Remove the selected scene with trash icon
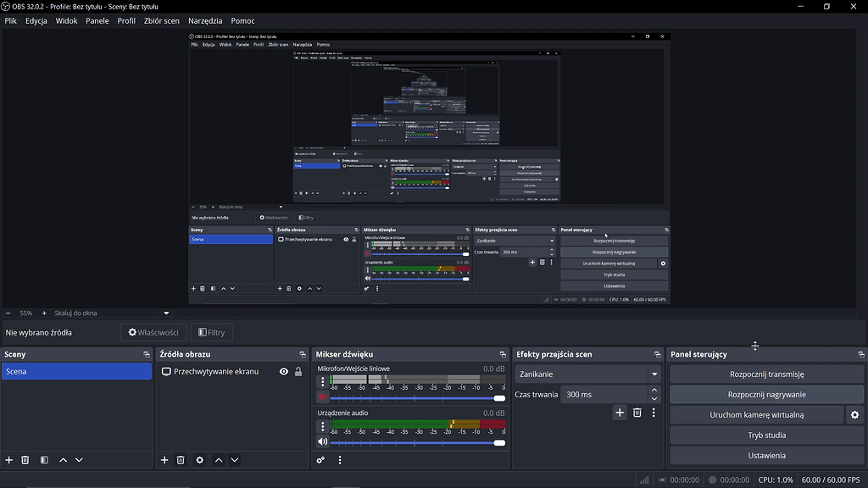The image size is (868, 488). click(25, 460)
